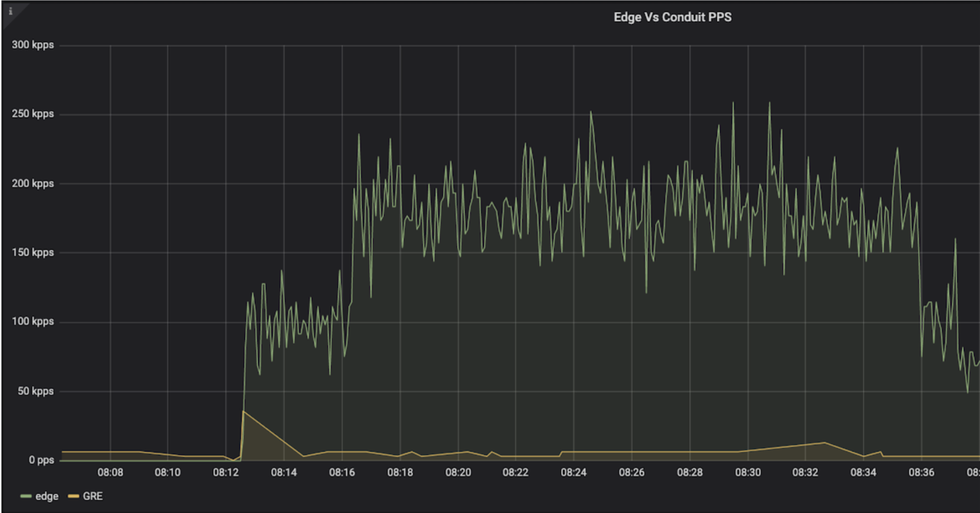This screenshot has width=980, height=513.
Task: Click the 0 pps y-axis label
Action: click(40, 461)
